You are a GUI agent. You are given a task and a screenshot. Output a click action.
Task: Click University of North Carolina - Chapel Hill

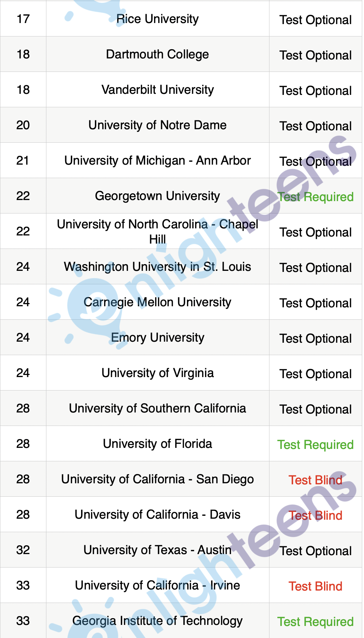pos(158,232)
